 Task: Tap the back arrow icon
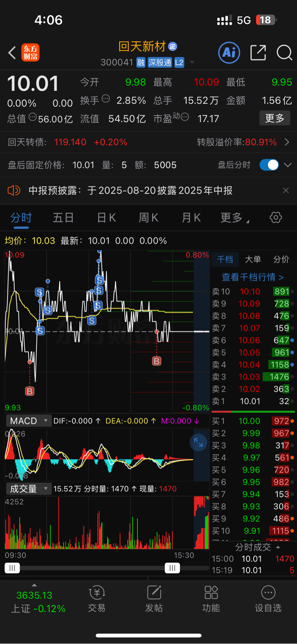pos(12,53)
